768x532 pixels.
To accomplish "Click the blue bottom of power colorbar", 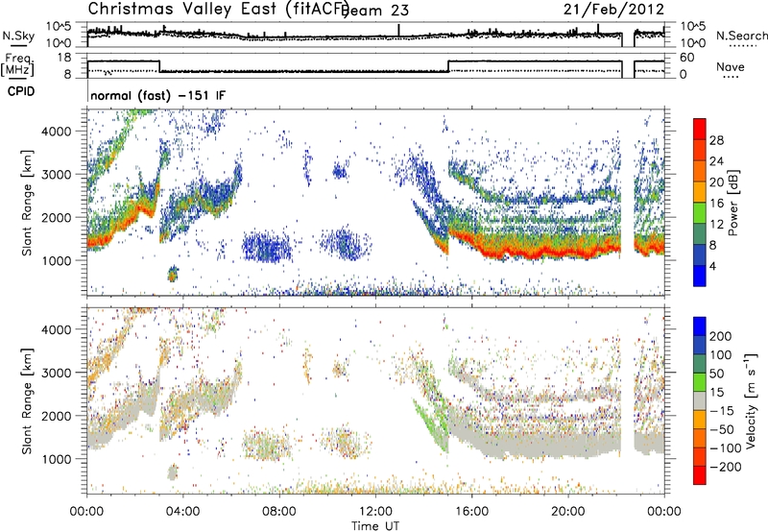I will click(700, 276).
